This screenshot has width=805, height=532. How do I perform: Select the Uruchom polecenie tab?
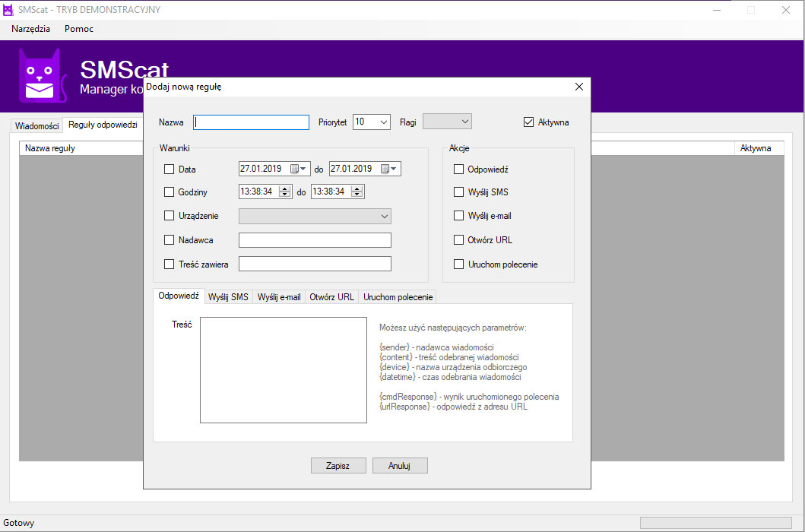pyautogui.click(x=398, y=297)
